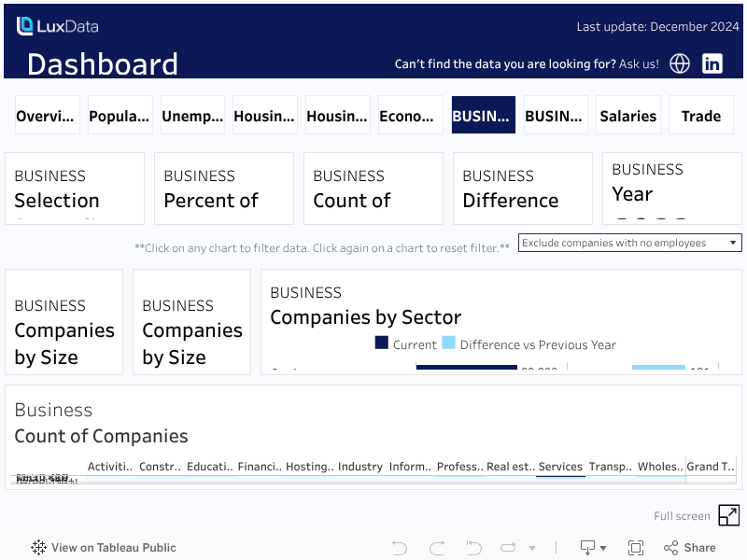Image resolution: width=747 pixels, height=560 pixels.
Task: Enter full screen using the expand icon
Action: point(728,515)
